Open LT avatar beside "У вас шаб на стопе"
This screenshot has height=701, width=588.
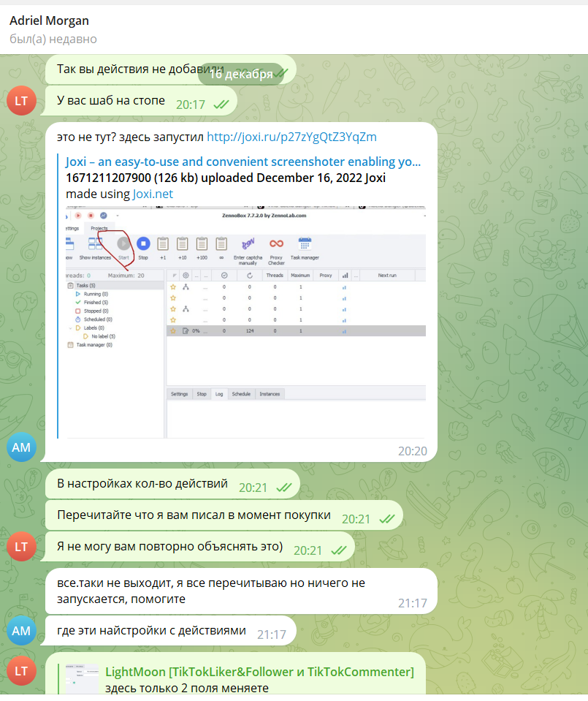21,101
